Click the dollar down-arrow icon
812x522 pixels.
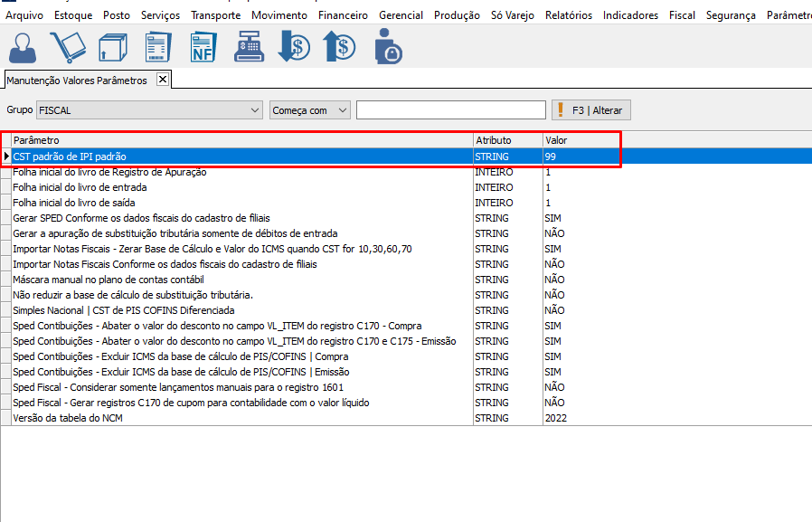[294, 46]
